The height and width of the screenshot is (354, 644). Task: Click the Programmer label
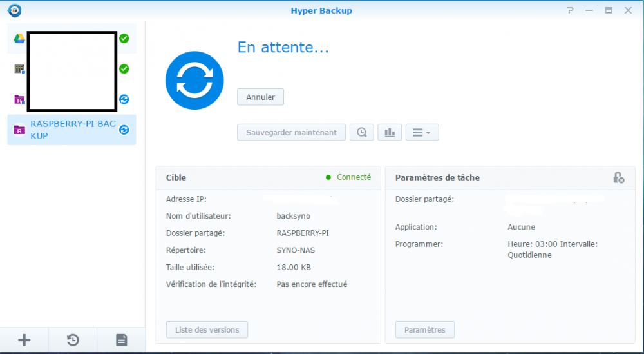[x=419, y=244]
